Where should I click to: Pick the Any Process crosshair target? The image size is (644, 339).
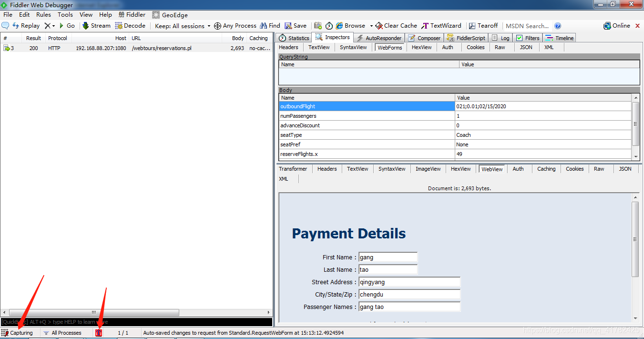235,26
